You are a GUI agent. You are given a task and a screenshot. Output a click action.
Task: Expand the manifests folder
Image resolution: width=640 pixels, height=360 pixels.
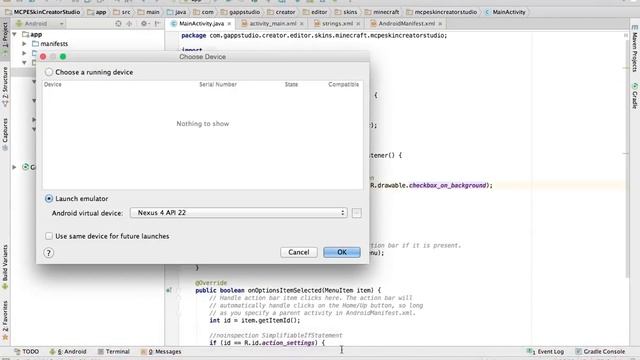click(24, 44)
